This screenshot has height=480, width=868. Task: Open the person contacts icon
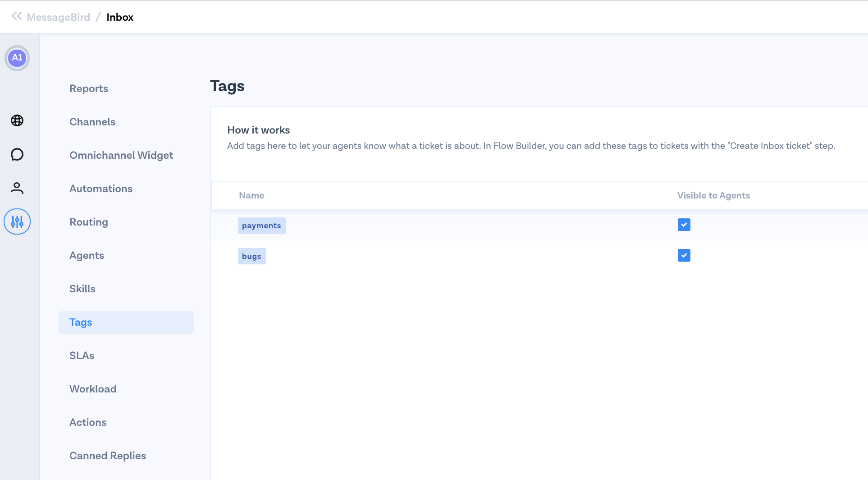tap(17, 188)
